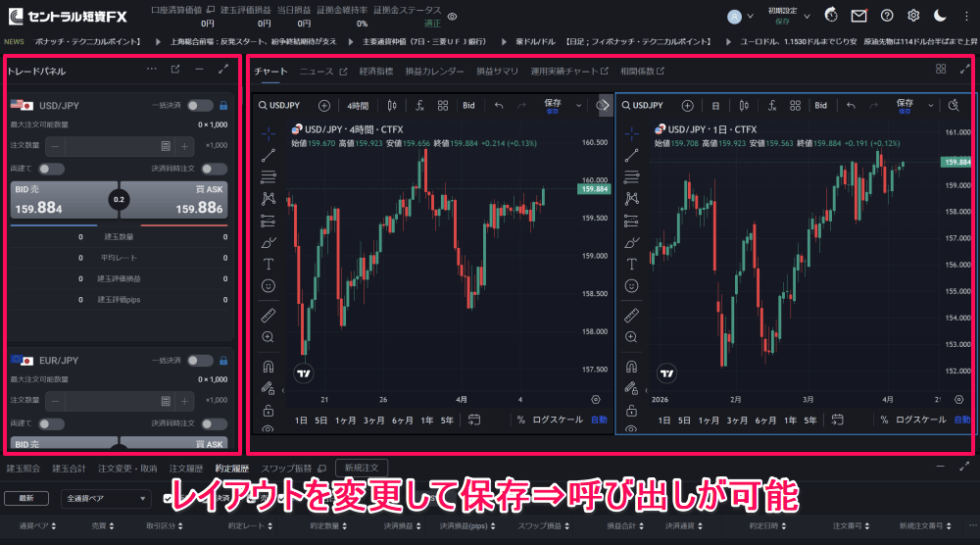Open the 4時間 timeframe selector
The height and width of the screenshot is (545, 980).
click(358, 106)
